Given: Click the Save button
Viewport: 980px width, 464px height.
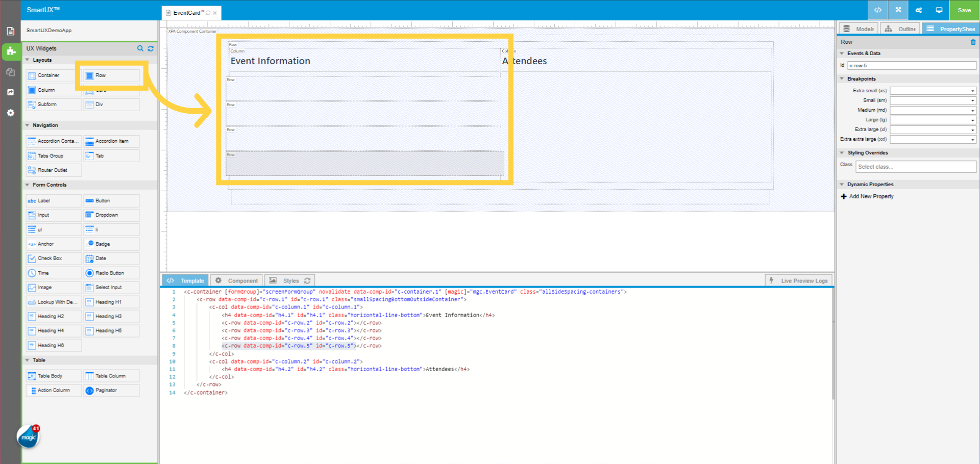Looking at the screenshot, I should 964,10.
